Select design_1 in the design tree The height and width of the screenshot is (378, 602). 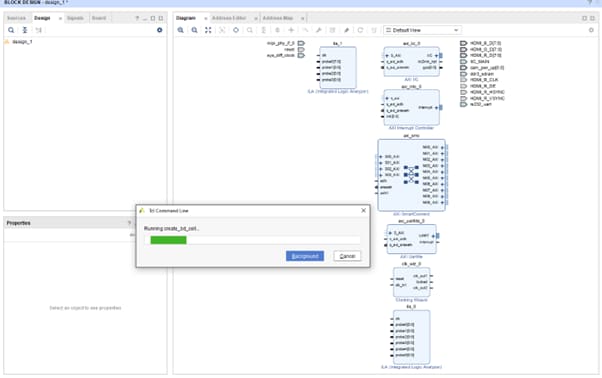[22, 42]
